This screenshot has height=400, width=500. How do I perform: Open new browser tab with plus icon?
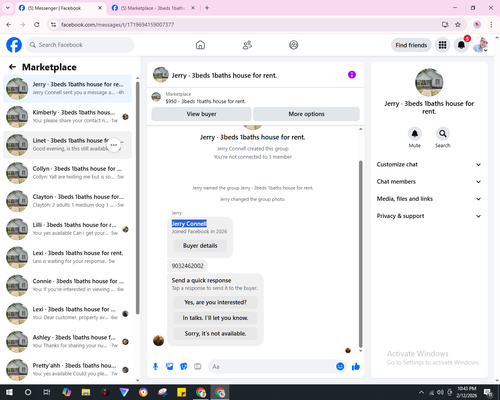click(207, 8)
